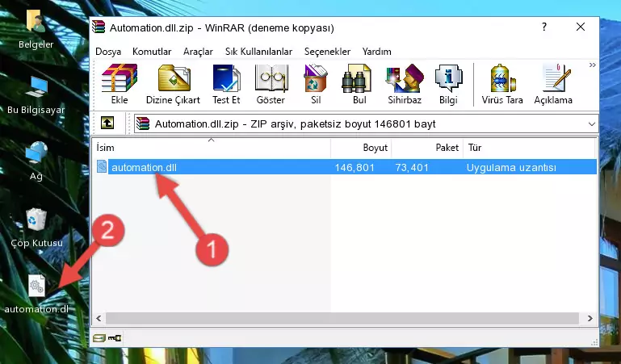Select the Ağ network desktop icon
621x364 pixels.
point(36,161)
